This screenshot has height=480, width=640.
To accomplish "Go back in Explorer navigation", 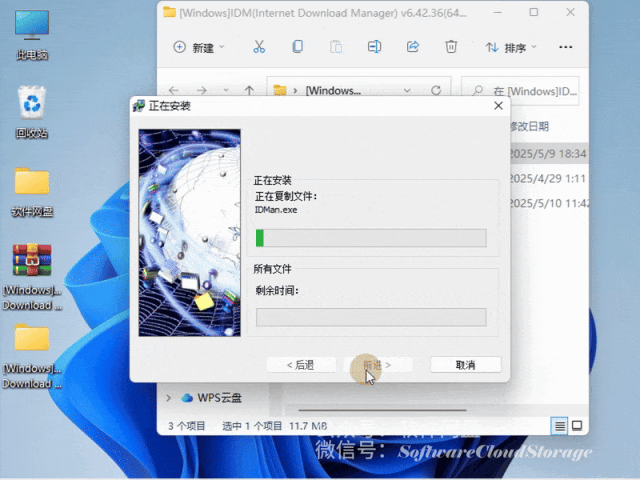I will pyautogui.click(x=174, y=90).
